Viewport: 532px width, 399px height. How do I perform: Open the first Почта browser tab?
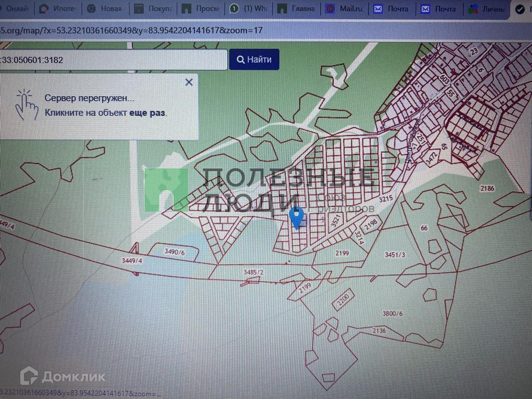click(x=392, y=8)
